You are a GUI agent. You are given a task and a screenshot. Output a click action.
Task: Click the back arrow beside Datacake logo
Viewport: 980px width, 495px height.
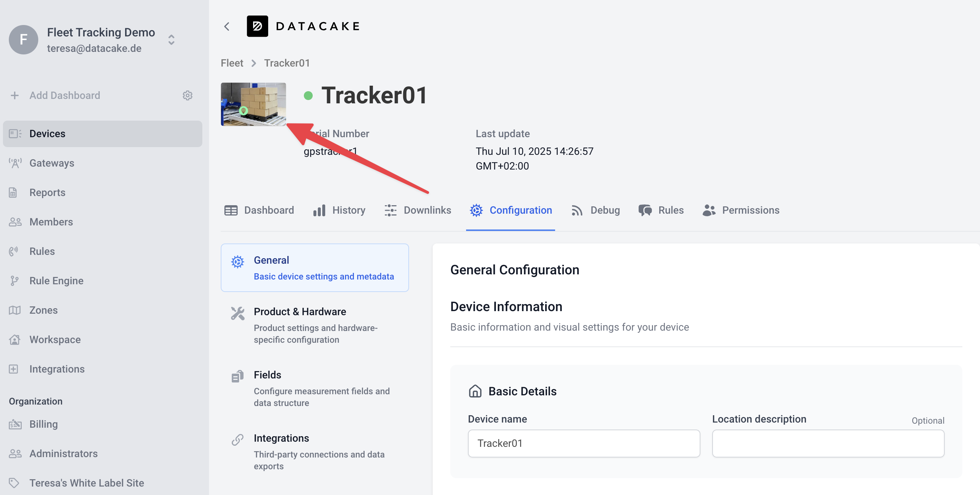227,26
